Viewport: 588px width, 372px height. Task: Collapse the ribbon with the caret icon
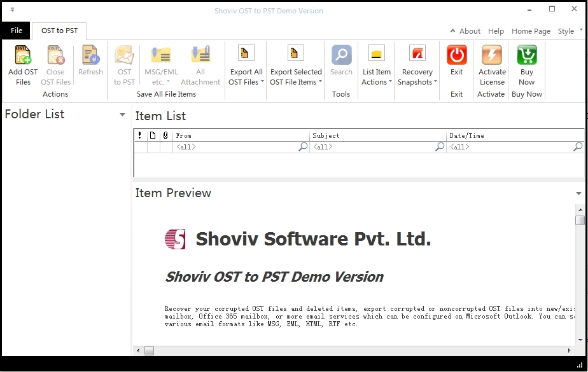click(452, 31)
